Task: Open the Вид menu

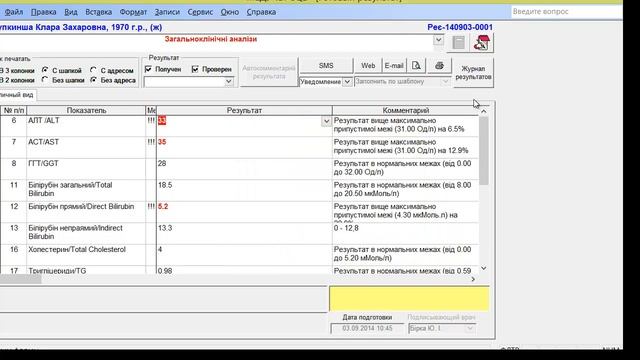Action: [x=71, y=12]
